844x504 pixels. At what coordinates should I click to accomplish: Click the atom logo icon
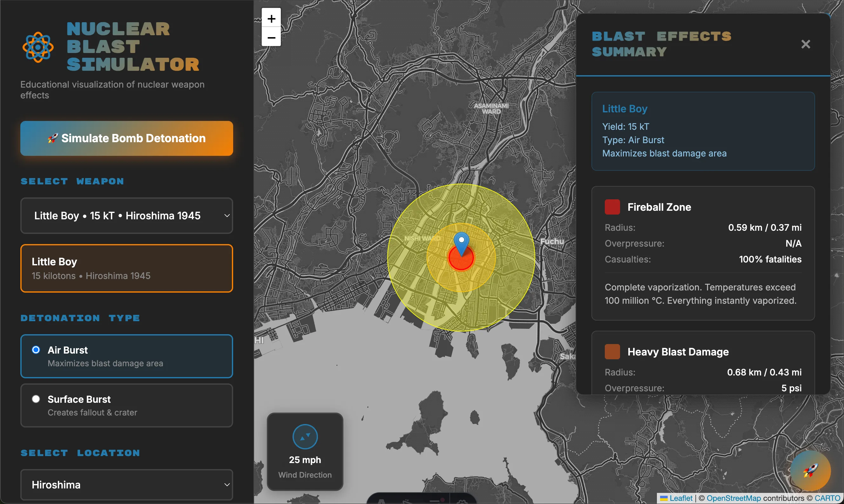coord(38,47)
